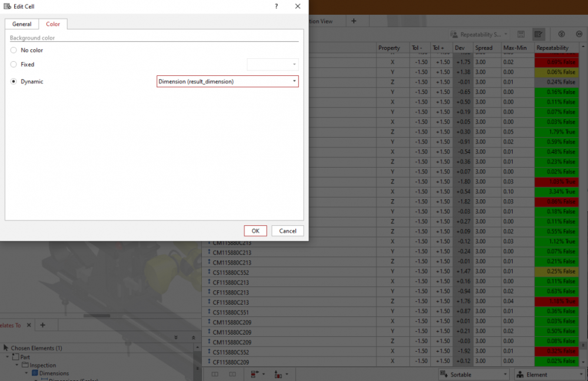Select the Fixed background color option

click(14, 65)
